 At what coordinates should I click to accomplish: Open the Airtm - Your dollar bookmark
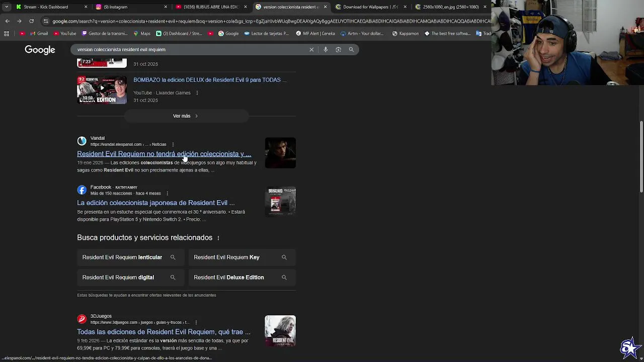tap(362, 34)
